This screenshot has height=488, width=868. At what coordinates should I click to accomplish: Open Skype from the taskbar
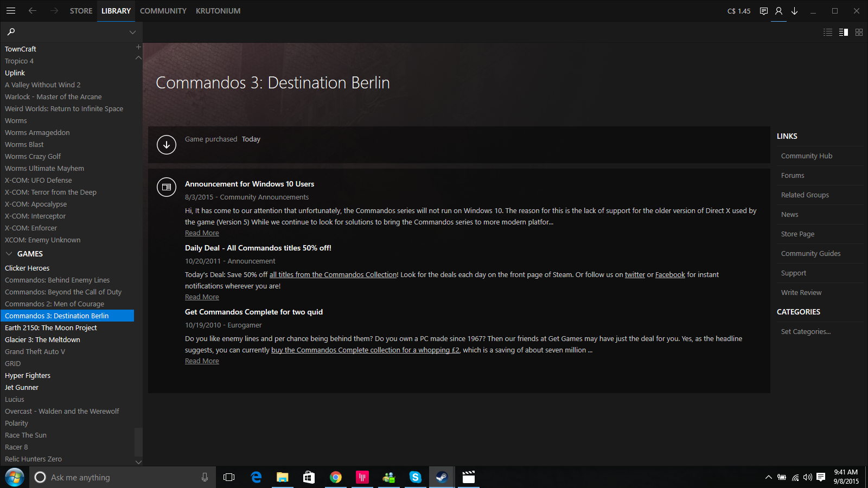416,477
